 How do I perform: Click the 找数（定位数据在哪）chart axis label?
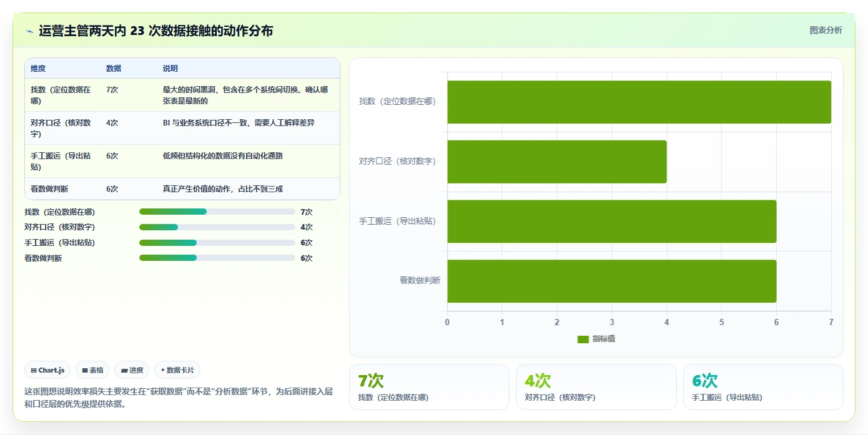pos(397,101)
